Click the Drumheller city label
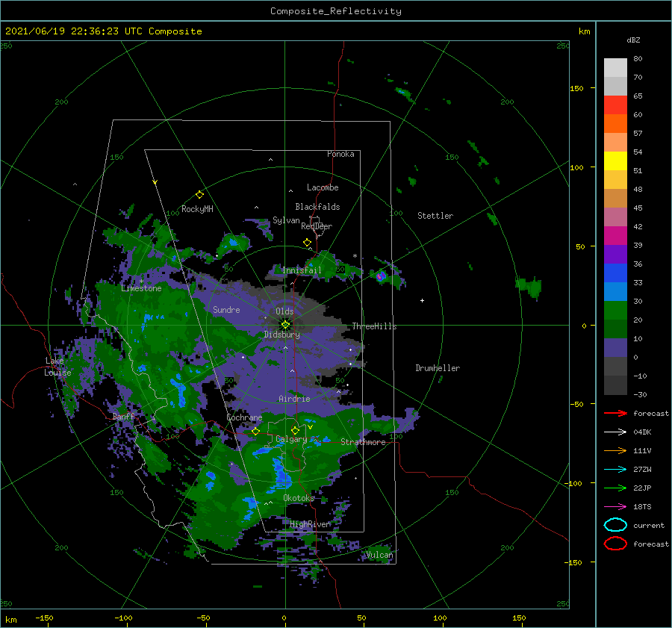The image size is (672, 628). [x=438, y=368]
